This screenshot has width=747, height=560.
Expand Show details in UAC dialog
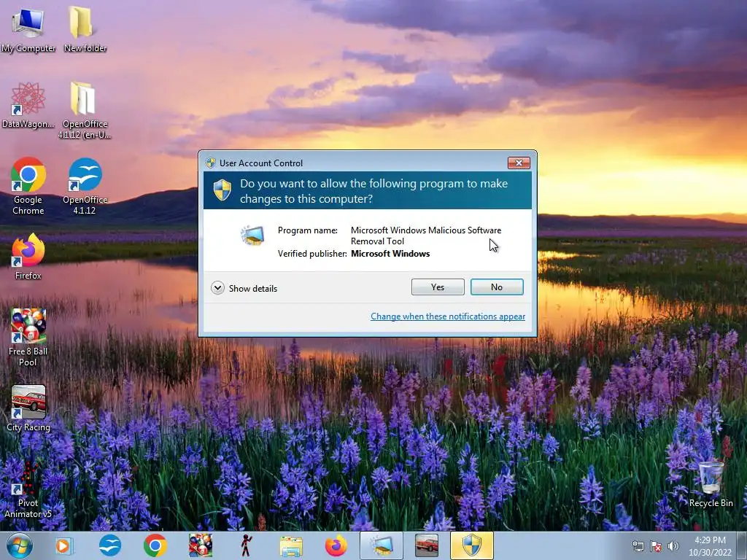pyautogui.click(x=244, y=288)
